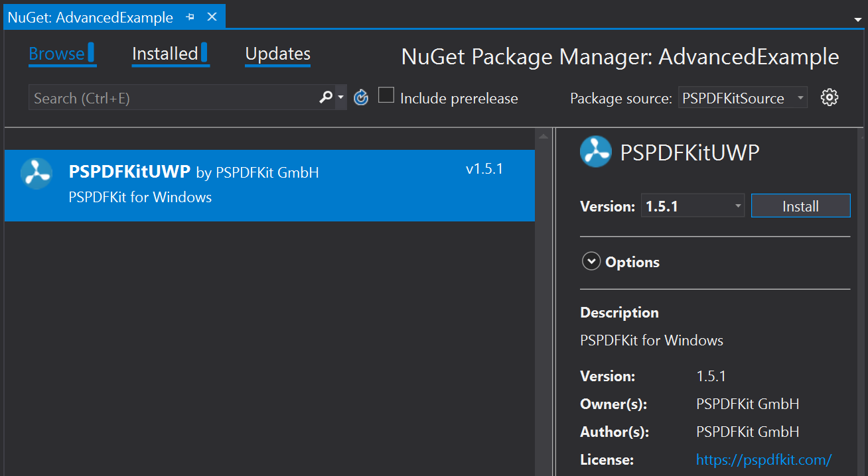Viewport: 868px width, 476px height.
Task: Click the Install button
Action: [x=800, y=206]
